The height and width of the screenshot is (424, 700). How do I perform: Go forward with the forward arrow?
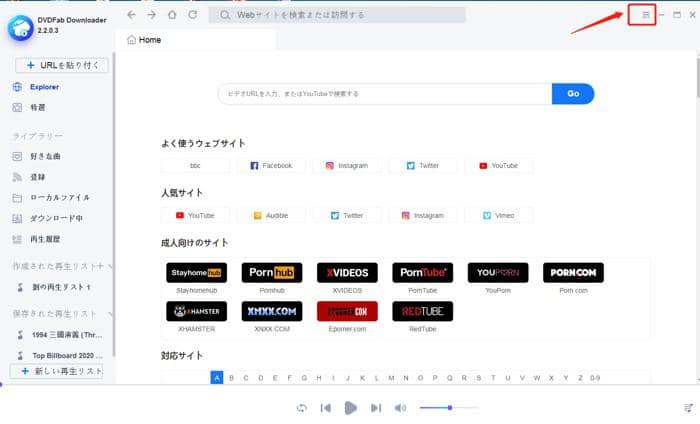point(152,15)
